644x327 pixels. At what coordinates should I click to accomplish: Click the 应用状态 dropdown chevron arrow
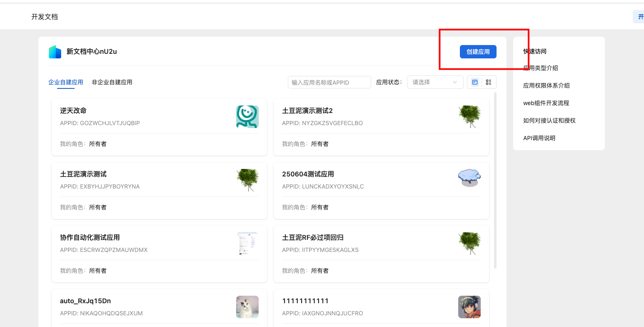(455, 82)
